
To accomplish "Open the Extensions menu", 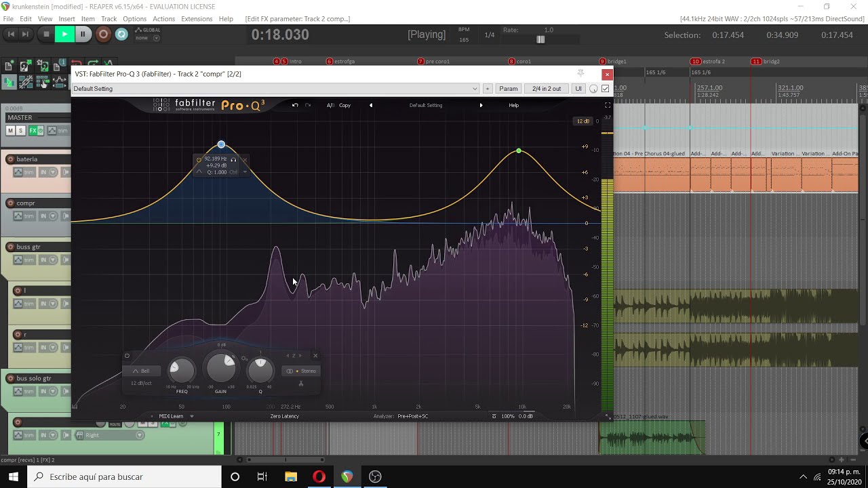I will click(x=197, y=19).
